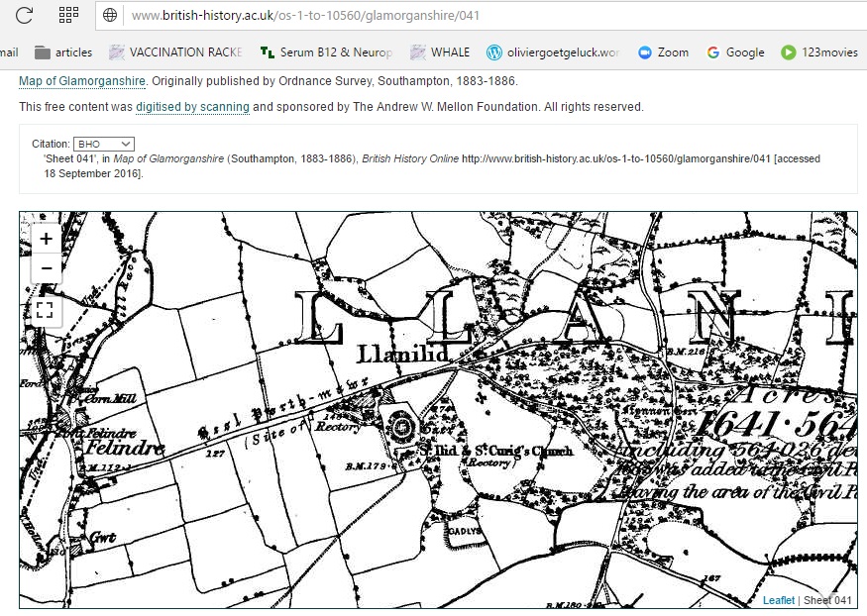Click the Leaflet attribution link
This screenshot has width=867, height=616.
(x=779, y=600)
